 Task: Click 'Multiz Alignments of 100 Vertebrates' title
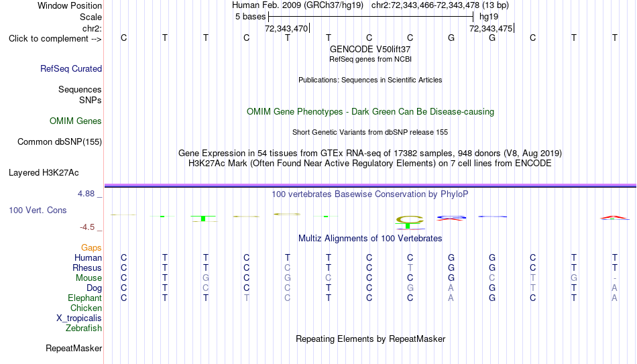(370, 239)
